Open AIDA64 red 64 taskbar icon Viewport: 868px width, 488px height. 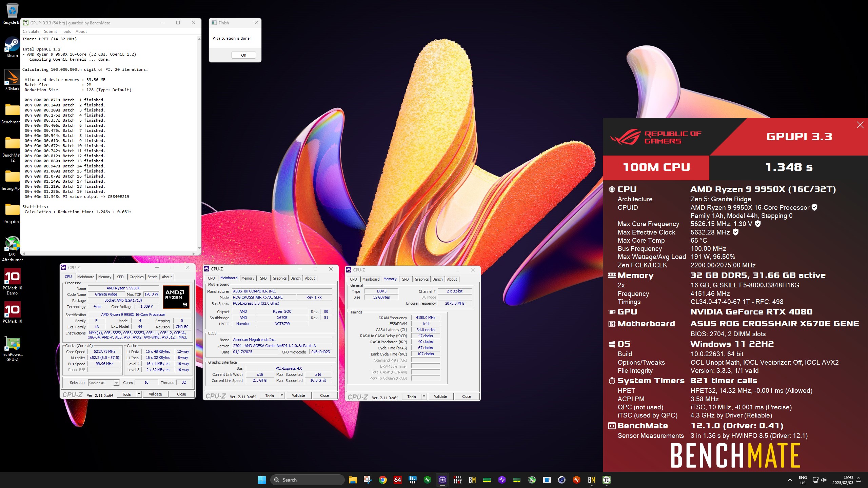397,480
